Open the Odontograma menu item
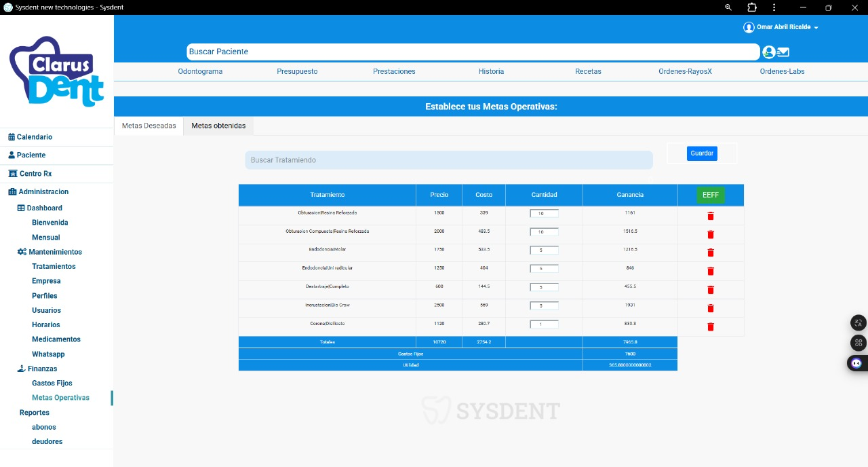Image resolution: width=868 pixels, height=467 pixels. [x=199, y=71]
